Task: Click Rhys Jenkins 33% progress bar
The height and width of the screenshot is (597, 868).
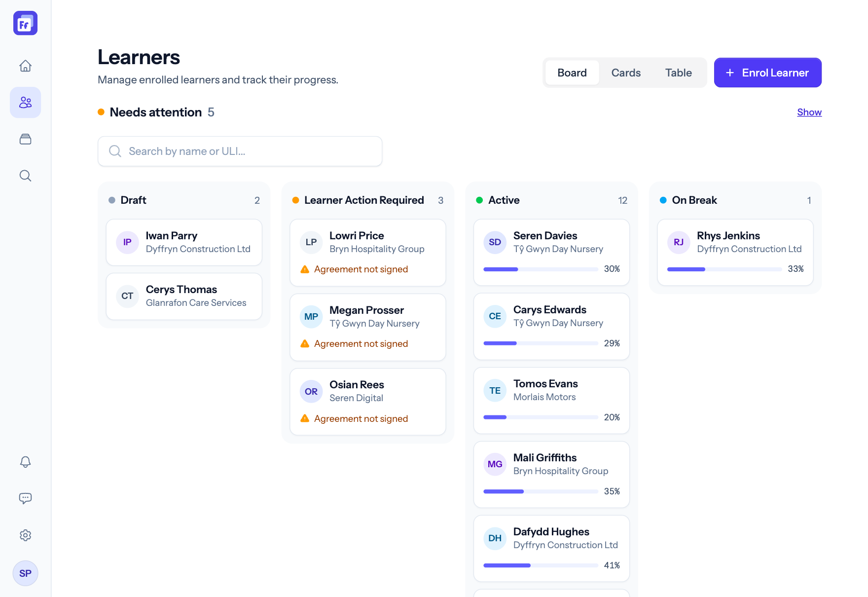Action: (x=724, y=269)
